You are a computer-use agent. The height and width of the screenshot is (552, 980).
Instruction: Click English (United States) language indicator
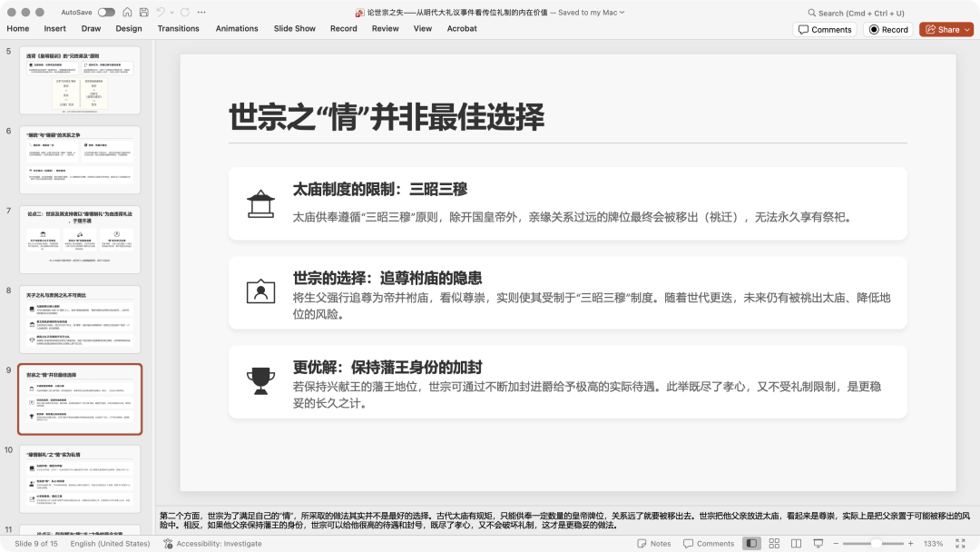[110, 543]
